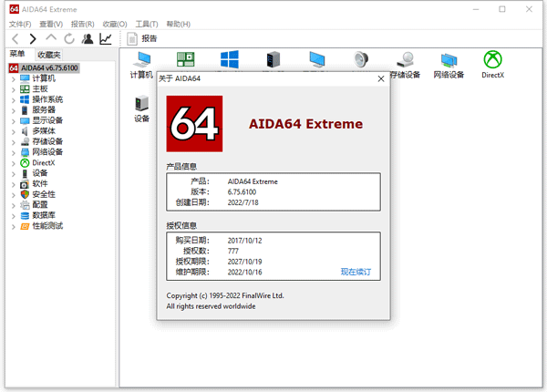Viewport: 547px width, 392px height.
Task: Click the line graph toolbar icon
Action: tap(107, 38)
